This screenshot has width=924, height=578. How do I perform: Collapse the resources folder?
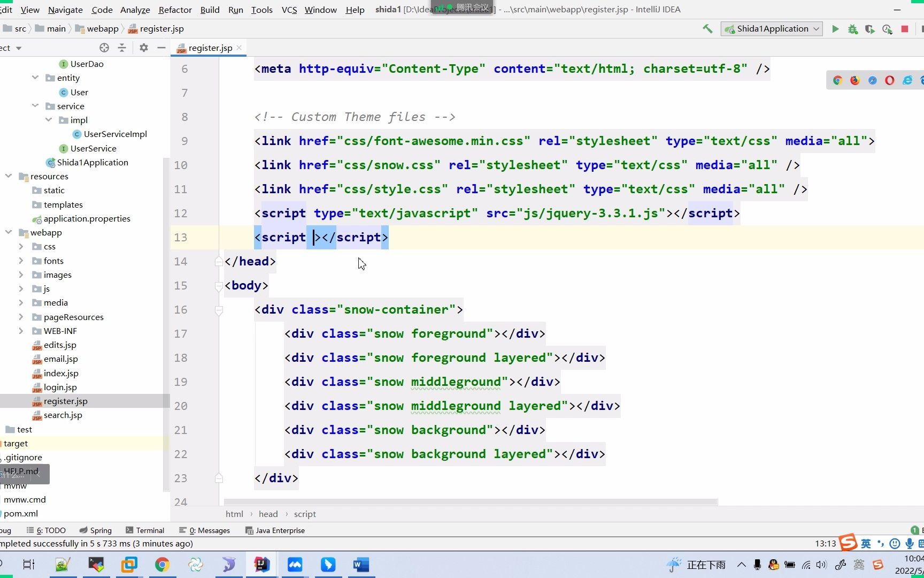pyautogui.click(x=9, y=176)
